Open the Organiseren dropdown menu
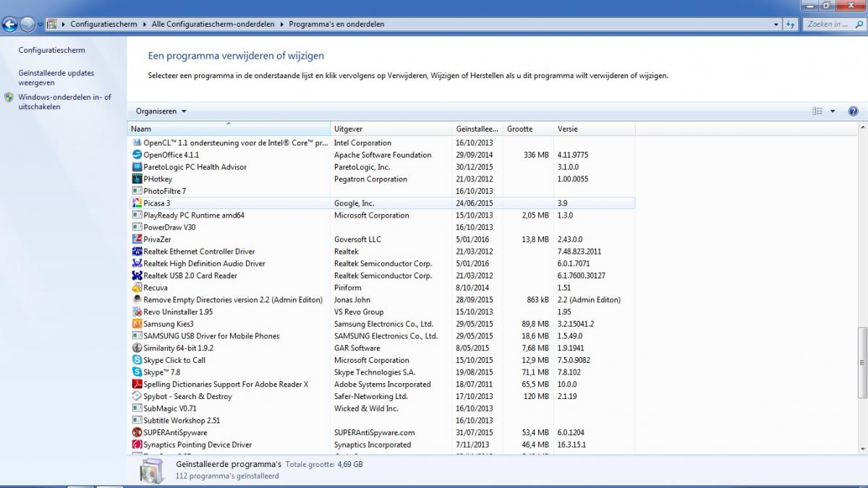The width and height of the screenshot is (868, 488). [x=161, y=111]
